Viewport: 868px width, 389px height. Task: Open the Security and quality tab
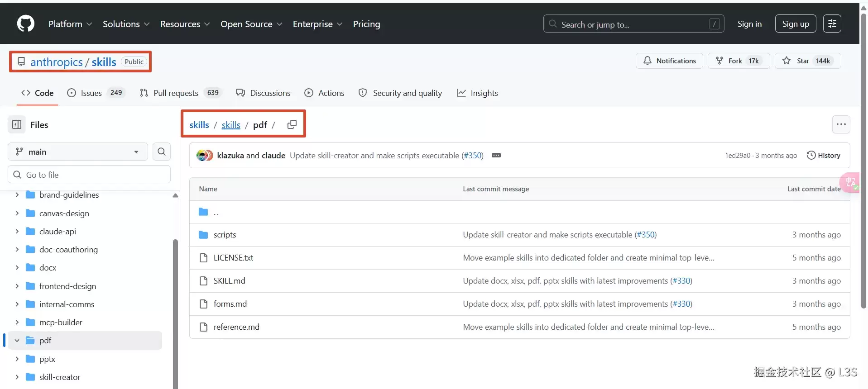400,93
